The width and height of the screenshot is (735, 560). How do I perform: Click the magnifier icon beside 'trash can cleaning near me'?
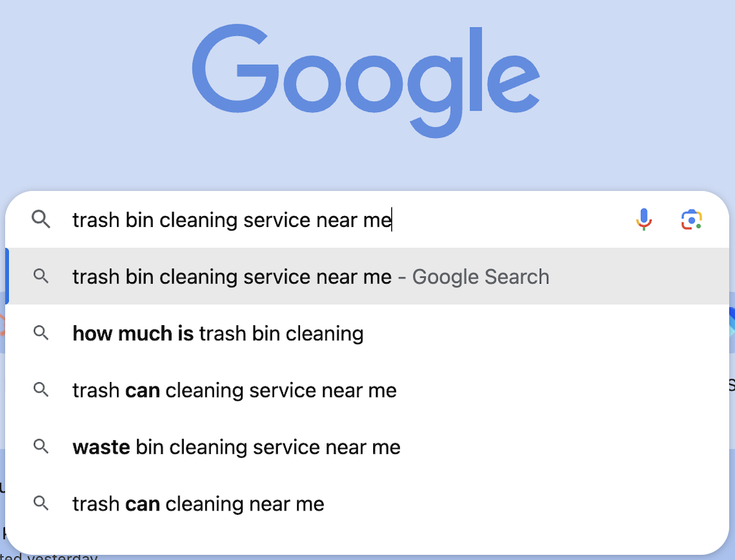41,503
